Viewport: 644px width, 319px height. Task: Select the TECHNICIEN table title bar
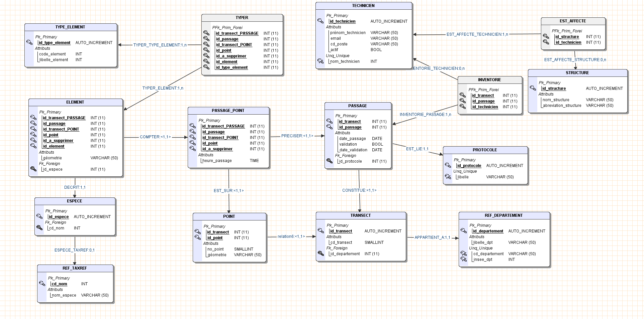pyautogui.click(x=364, y=6)
